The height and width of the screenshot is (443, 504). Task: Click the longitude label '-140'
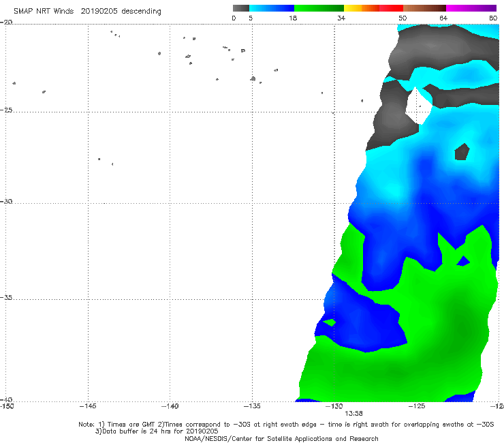(x=170, y=406)
